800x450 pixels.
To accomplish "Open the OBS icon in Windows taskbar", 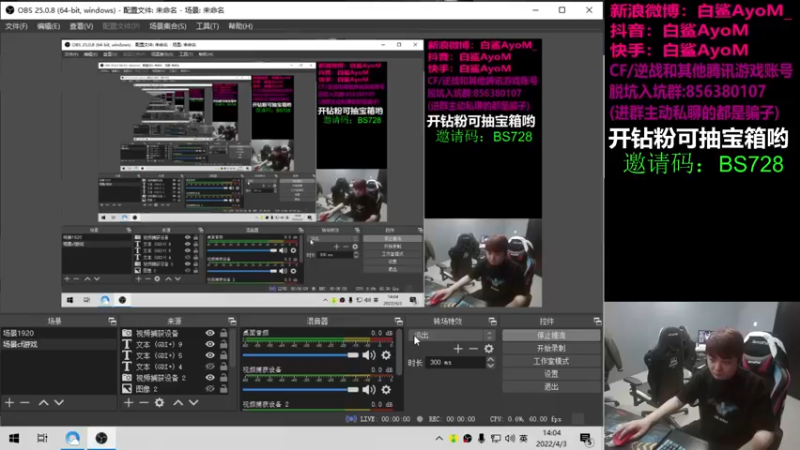I will [102, 438].
